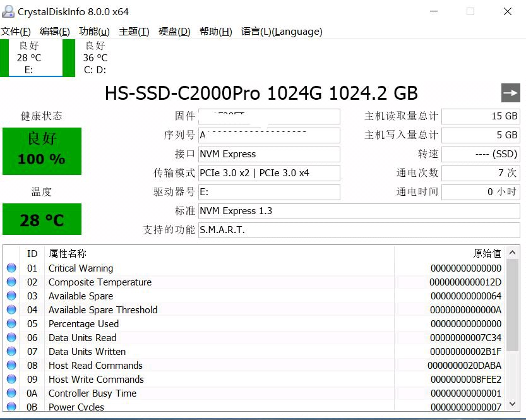Click status orb for Host Read Commands

pos(11,364)
